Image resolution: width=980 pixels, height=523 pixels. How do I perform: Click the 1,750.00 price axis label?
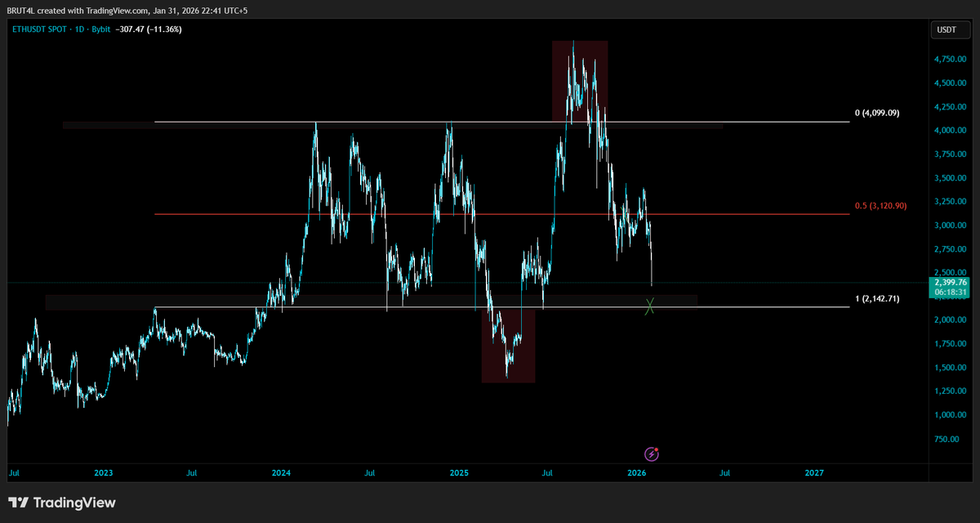pyautogui.click(x=950, y=344)
